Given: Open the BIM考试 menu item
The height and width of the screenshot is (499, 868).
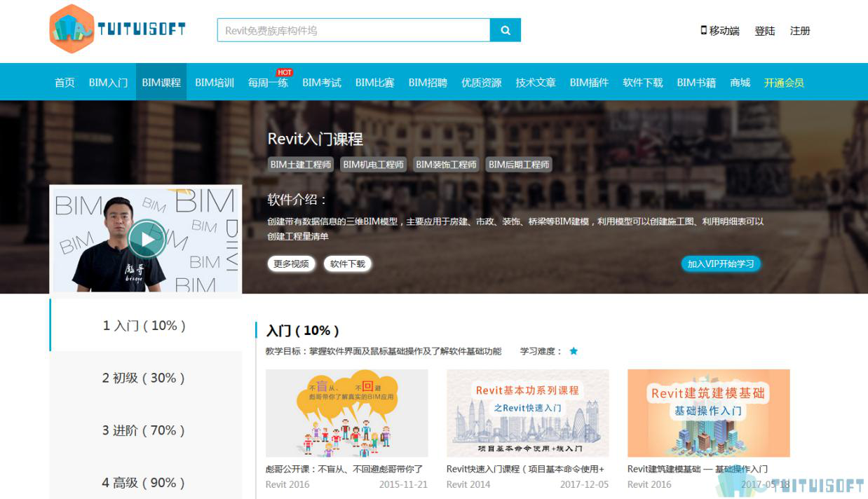Looking at the screenshot, I should [x=322, y=83].
